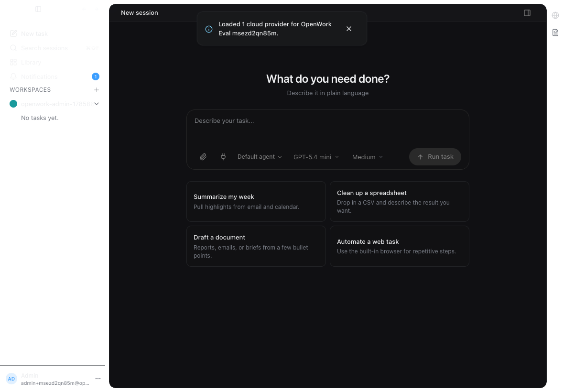Screen dimensions: 564x392
Task: Click the What do you need done heading
Action: (328, 79)
